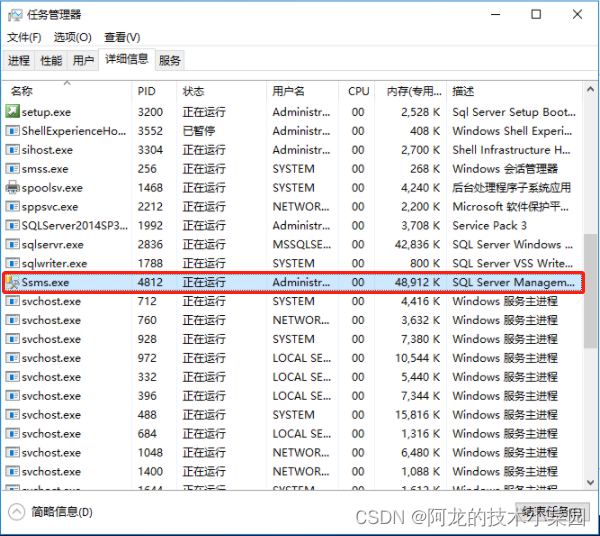Sort by the 用户名 column header
The image size is (600, 536).
click(302, 91)
